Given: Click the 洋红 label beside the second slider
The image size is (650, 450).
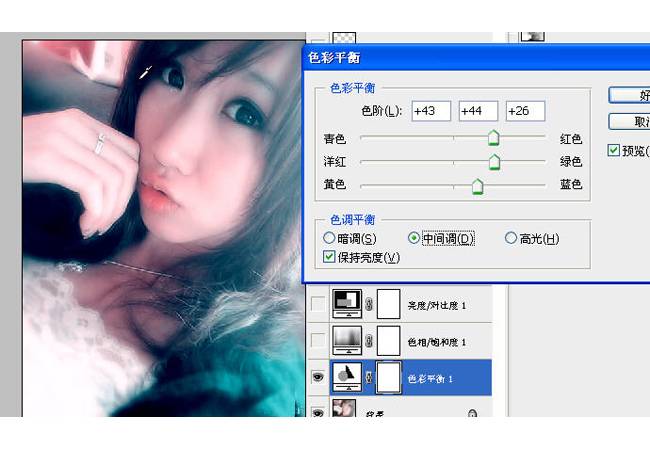Looking at the screenshot, I should 335,162.
